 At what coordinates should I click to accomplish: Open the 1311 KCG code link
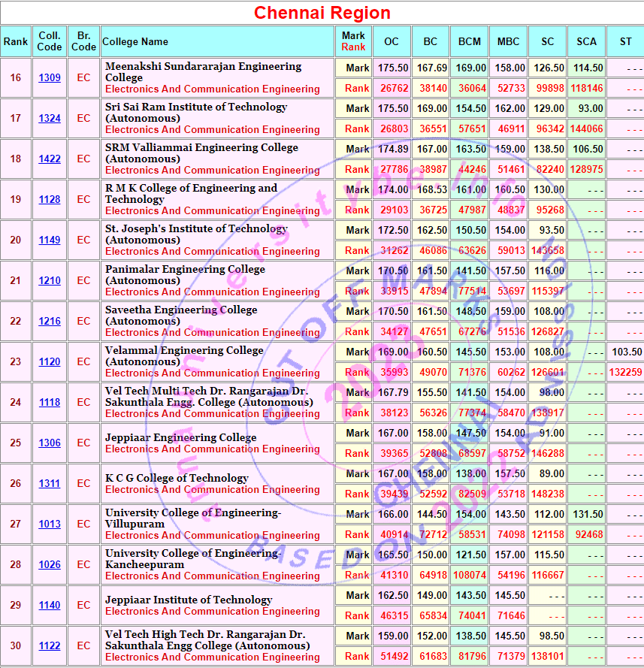[50, 483]
